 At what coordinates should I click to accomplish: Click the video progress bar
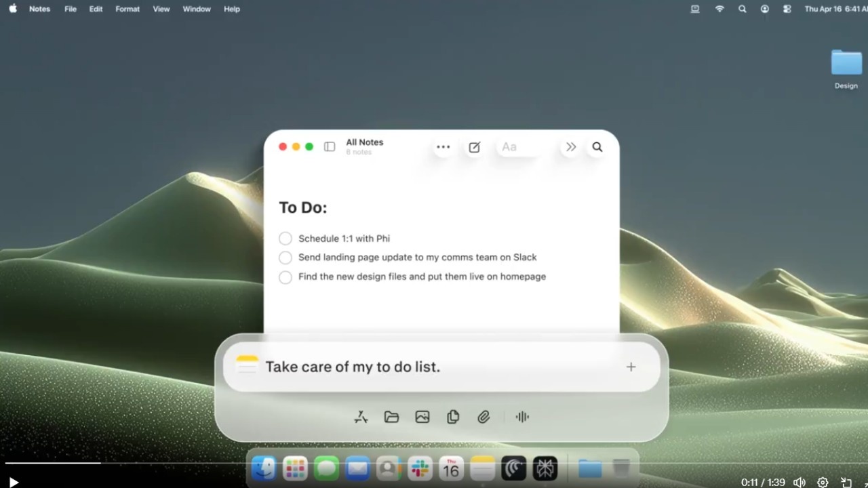[x=434, y=464]
